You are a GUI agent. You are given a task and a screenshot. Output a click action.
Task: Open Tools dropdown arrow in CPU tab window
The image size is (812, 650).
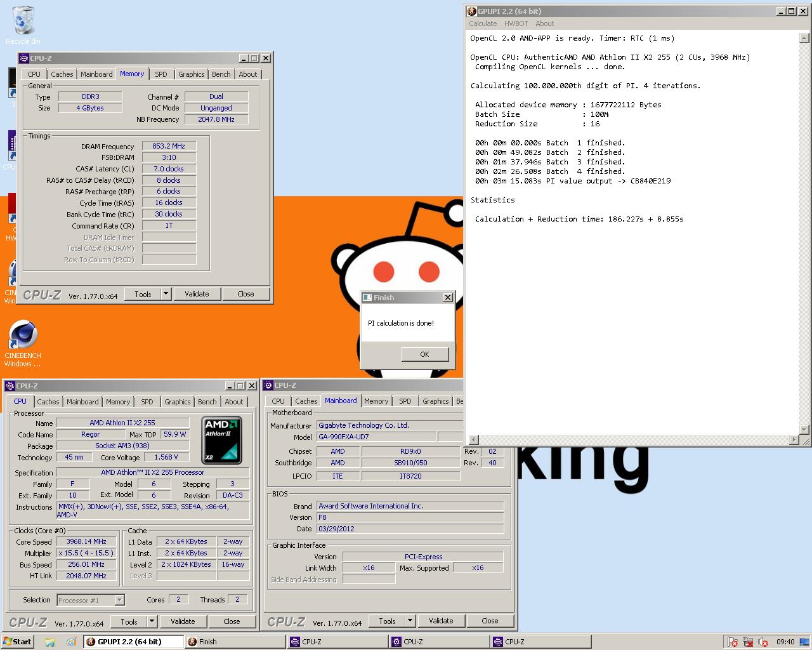pos(152,621)
